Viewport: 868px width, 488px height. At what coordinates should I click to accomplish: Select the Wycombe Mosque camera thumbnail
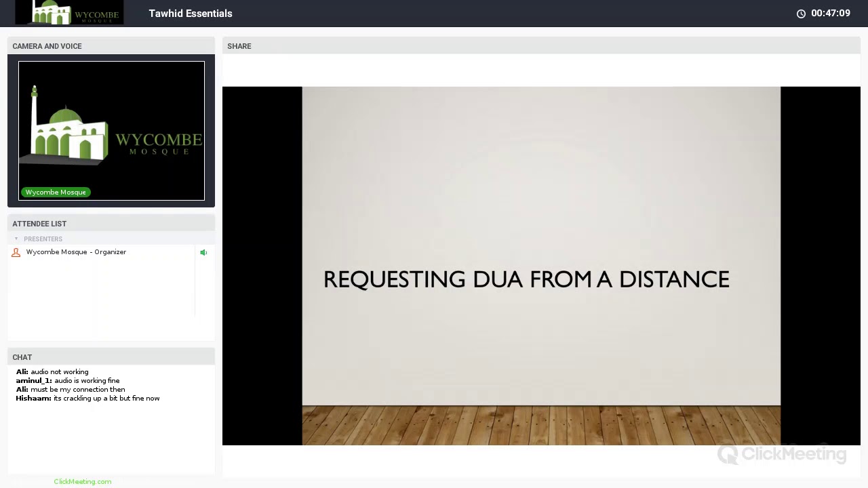[x=111, y=131]
